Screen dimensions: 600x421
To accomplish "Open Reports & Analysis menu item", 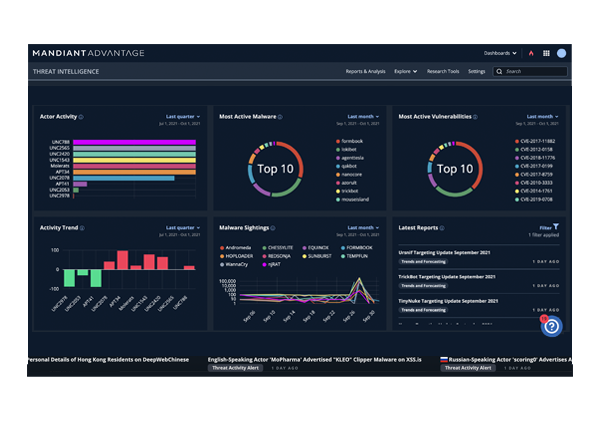I will point(365,72).
